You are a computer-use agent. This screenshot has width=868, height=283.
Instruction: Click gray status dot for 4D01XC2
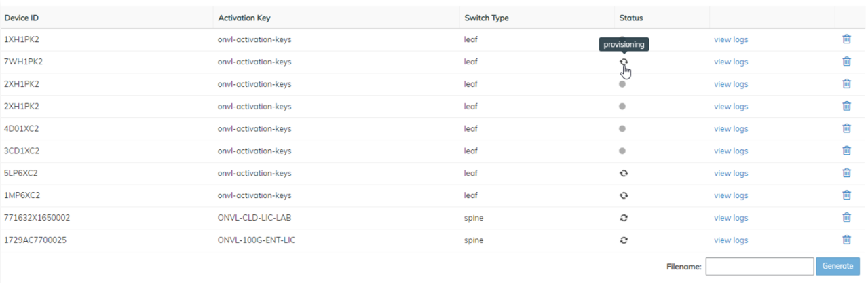pyautogui.click(x=622, y=128)
